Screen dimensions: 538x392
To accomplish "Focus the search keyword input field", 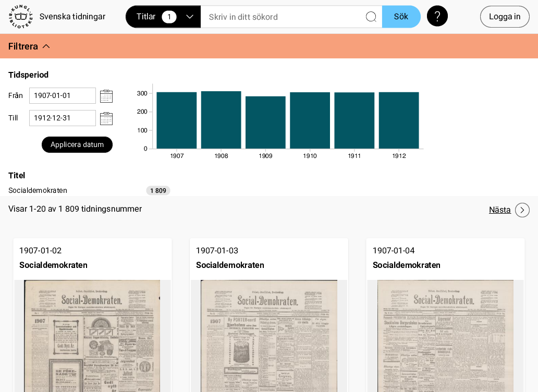I will point(283,17).
